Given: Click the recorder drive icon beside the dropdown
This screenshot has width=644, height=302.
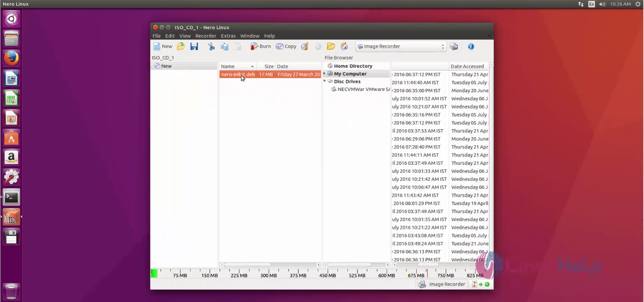Looking at the screenshot, I should [x=454, y=47].
